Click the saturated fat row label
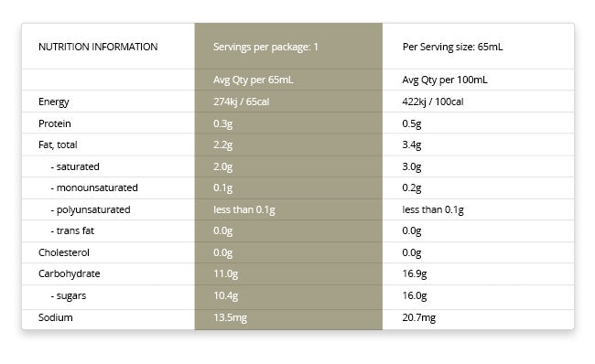This screenshot has height=364, width=595. coord(75,166)
